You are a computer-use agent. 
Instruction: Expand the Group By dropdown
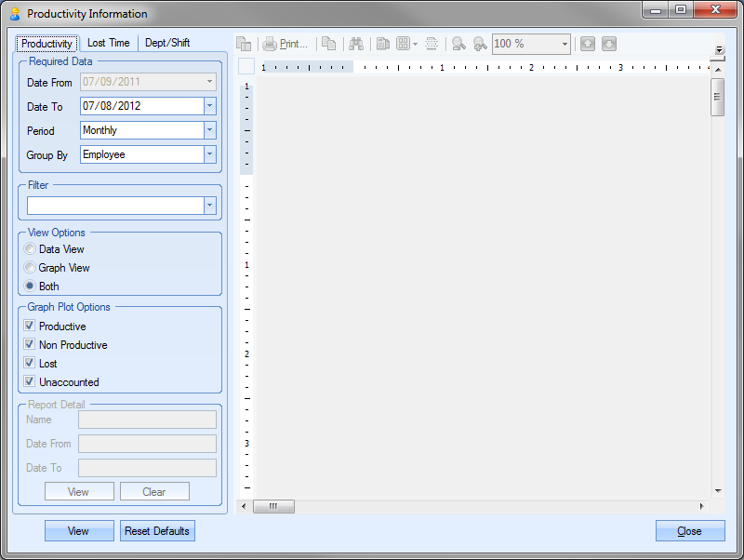click(x=209, y=154)
